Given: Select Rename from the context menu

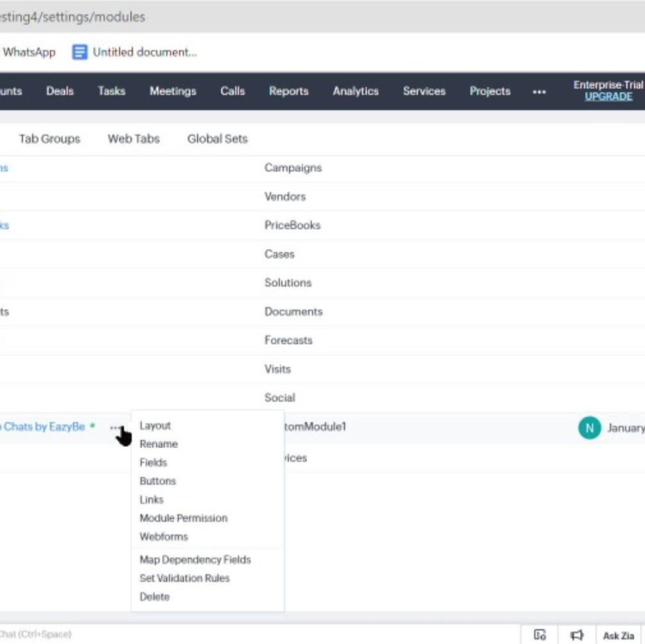Looking at the screenshot, I should (159, 443).
